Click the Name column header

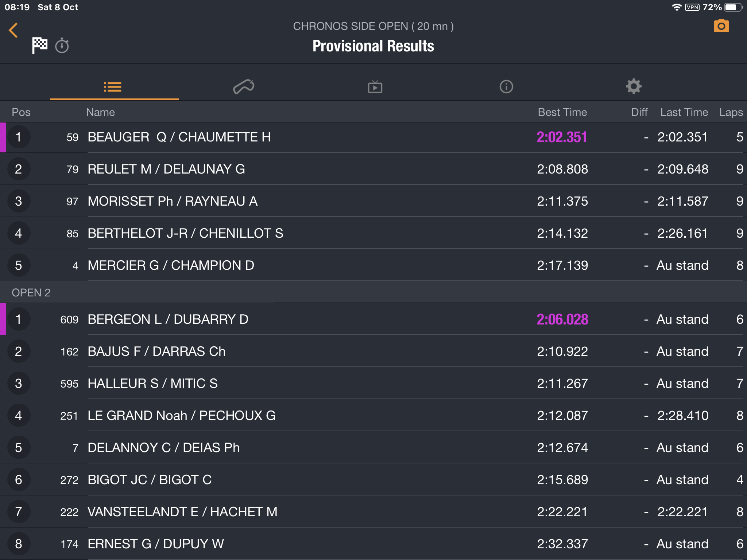pos(100,112)
